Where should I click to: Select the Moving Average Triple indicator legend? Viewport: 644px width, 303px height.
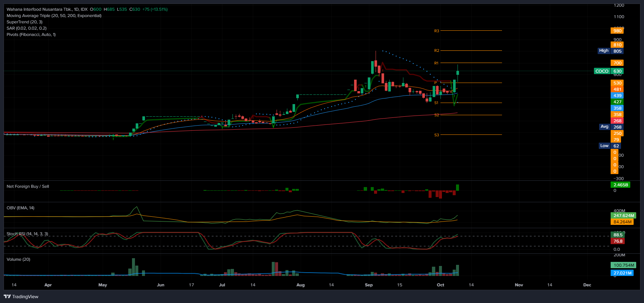(54, 16)
